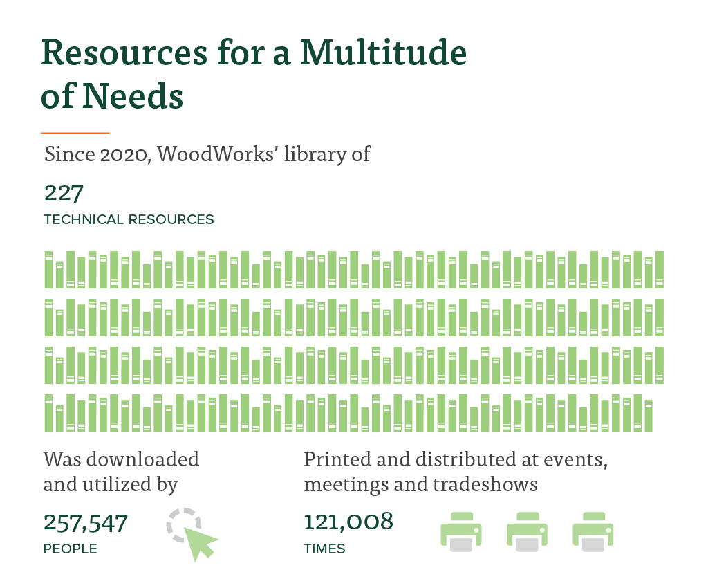This screenshot has width=708, height=588.
Task: Click the second row of green books
Action: pyautogui.click(x=353, y=318)
